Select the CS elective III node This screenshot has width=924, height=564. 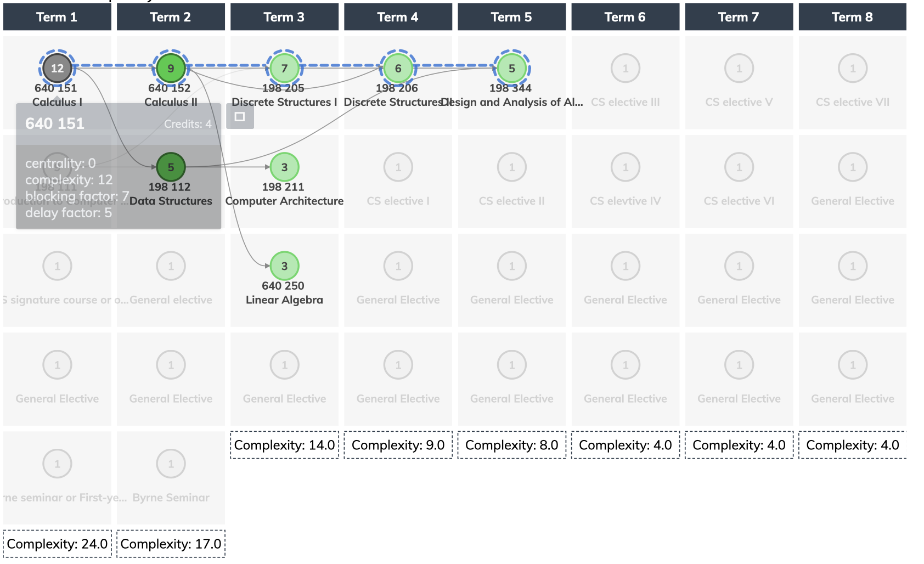coord(625,68)
